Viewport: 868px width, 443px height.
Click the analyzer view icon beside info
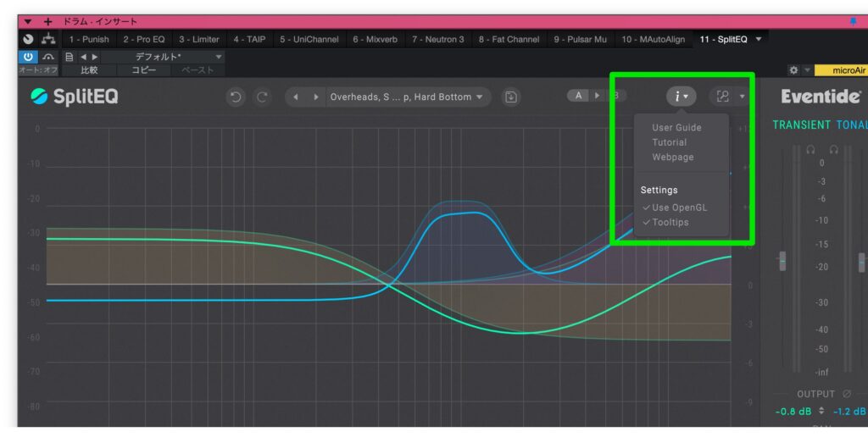723,97
